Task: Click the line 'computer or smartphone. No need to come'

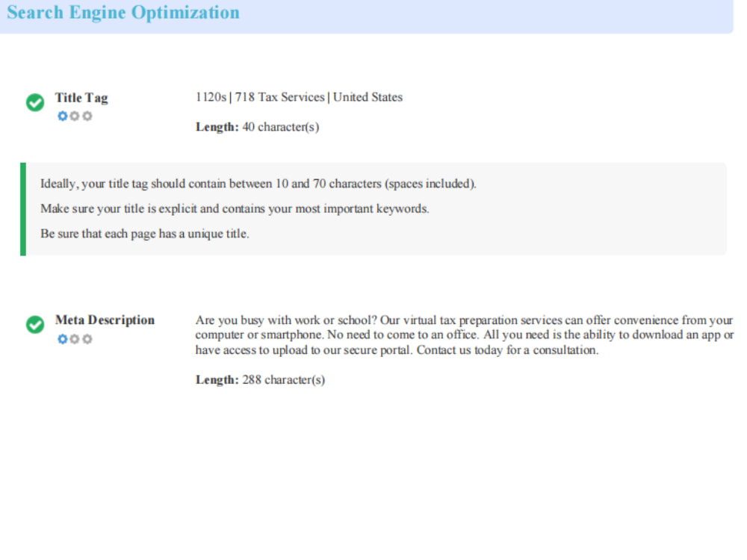Action: click(x=465, y=335)
